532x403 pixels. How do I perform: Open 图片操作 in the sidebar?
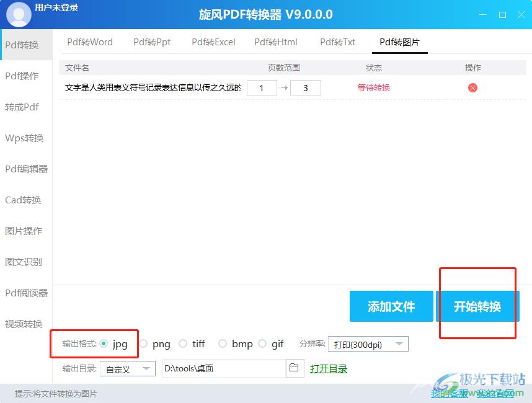coord(24,231)
